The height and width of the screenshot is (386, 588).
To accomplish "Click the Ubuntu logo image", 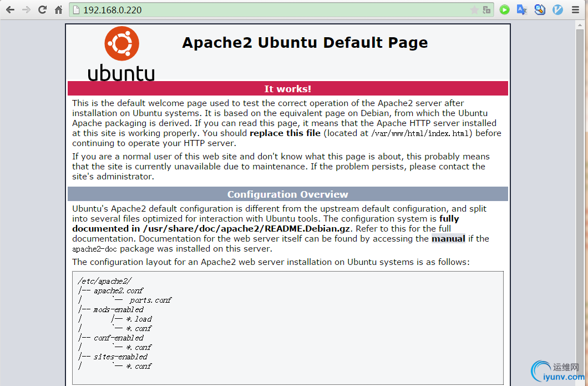I will pos(121,54).
